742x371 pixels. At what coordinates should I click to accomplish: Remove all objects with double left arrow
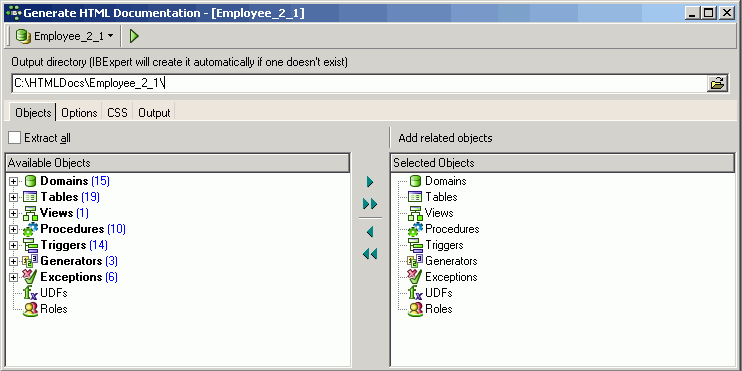(x=370, y=254)
